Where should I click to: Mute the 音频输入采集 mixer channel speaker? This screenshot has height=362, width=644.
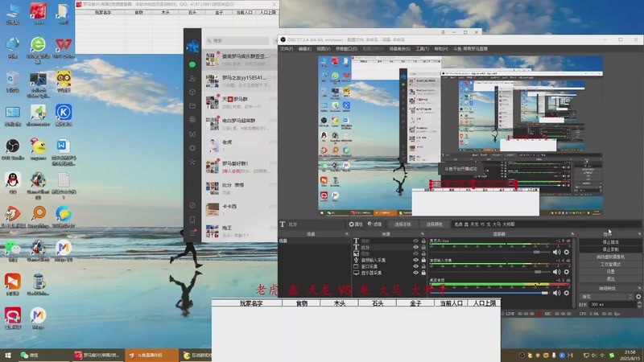pyautogui.click(x=556, y=272)
